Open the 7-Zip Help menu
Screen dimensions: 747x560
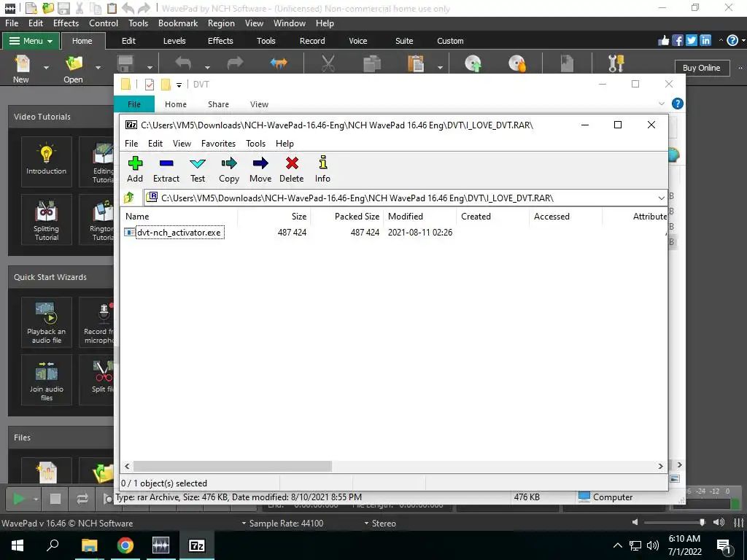click(x=285, y=144)
